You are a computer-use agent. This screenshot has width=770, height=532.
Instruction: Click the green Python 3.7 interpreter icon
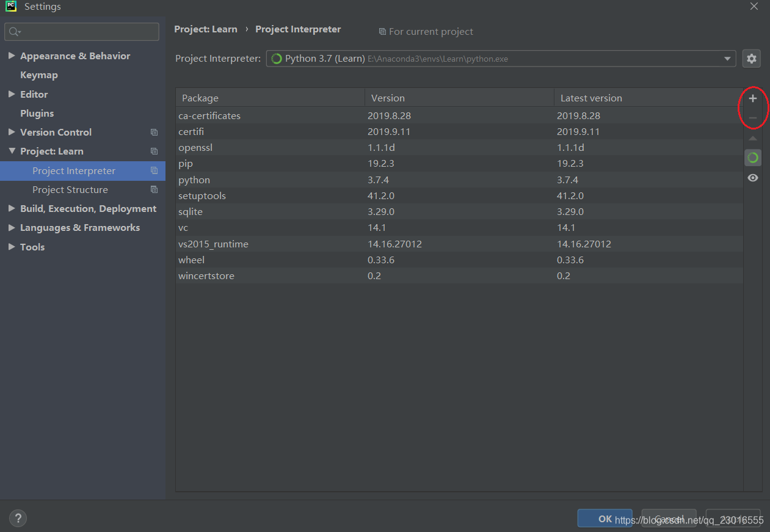276,59
